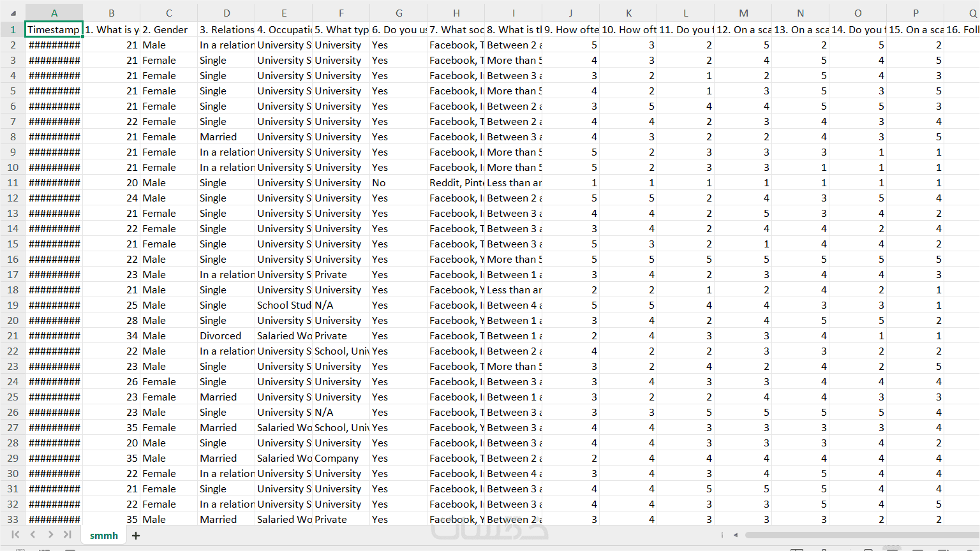
Task: Select column G header
Action: pos(399,13)
